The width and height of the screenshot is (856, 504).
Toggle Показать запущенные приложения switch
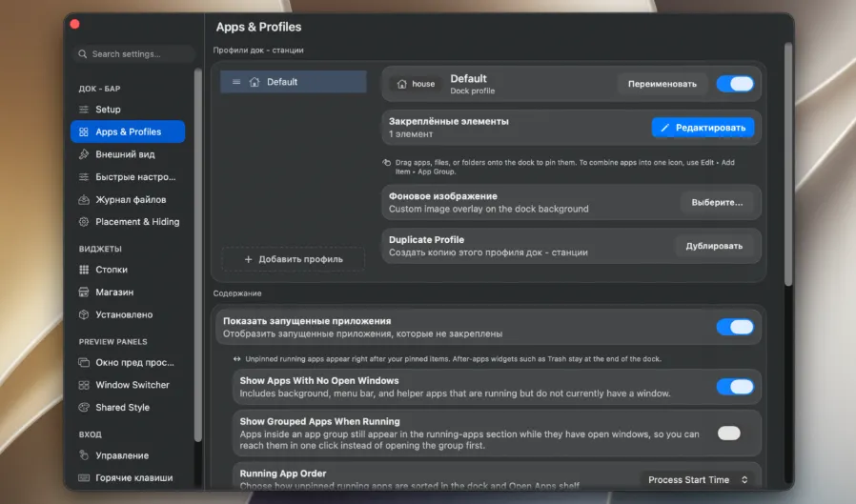(735, 327)
